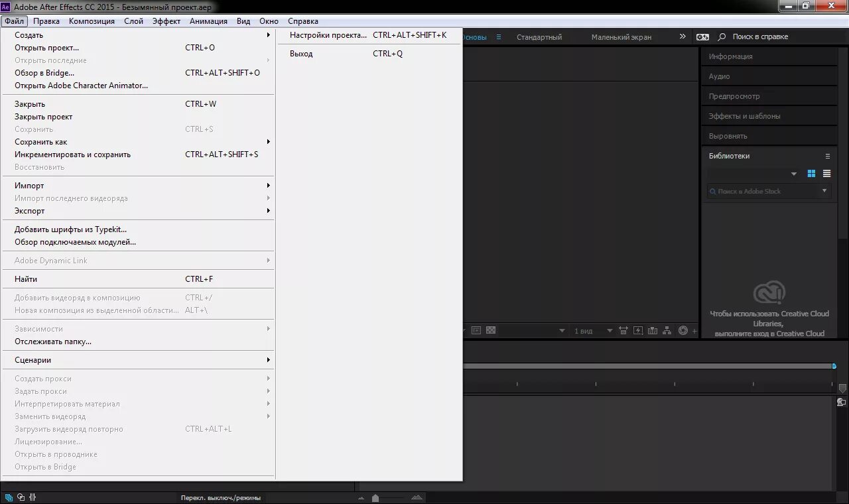Open the Эффекты и шаблоны panel
Image resolution: width=849 pixels, height=504 pixels.
[x=769, y=116]
